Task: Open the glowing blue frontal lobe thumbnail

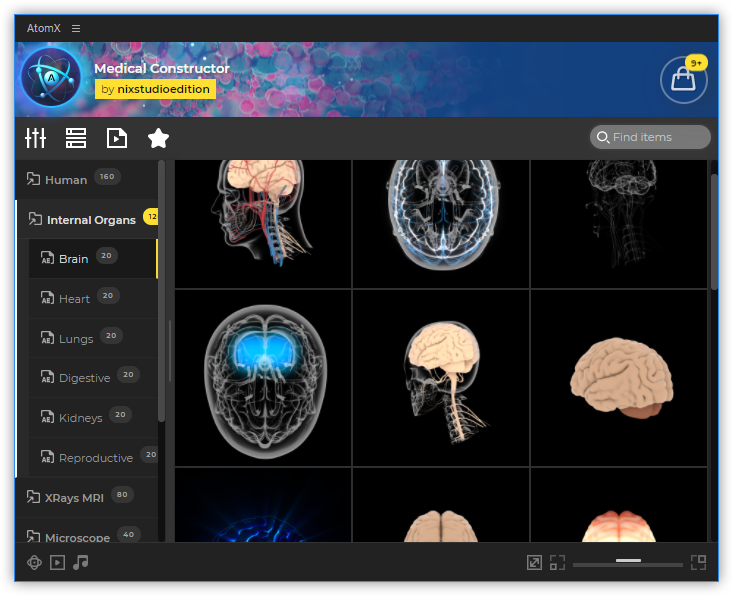Action: tap(263, 378)
